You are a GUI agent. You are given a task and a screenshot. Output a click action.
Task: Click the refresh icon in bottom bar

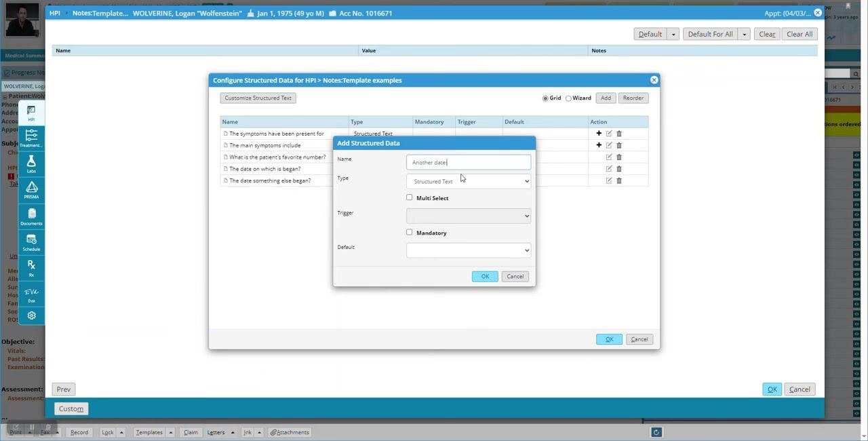[x=656, y=432]
